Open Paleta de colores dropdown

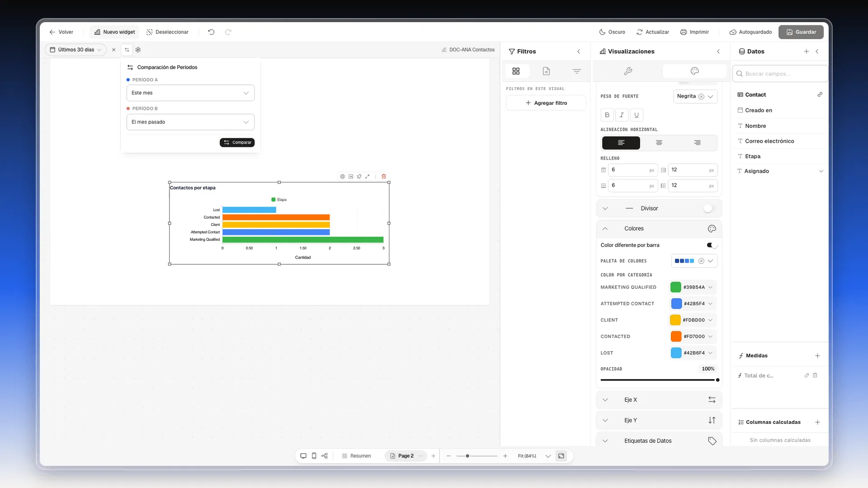coord(694,261)
